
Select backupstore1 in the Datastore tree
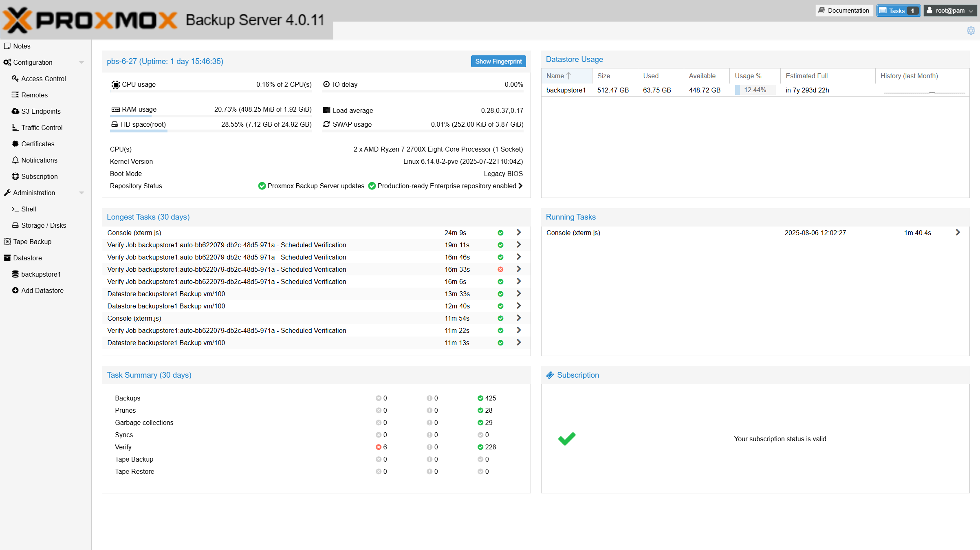(41, 274)
